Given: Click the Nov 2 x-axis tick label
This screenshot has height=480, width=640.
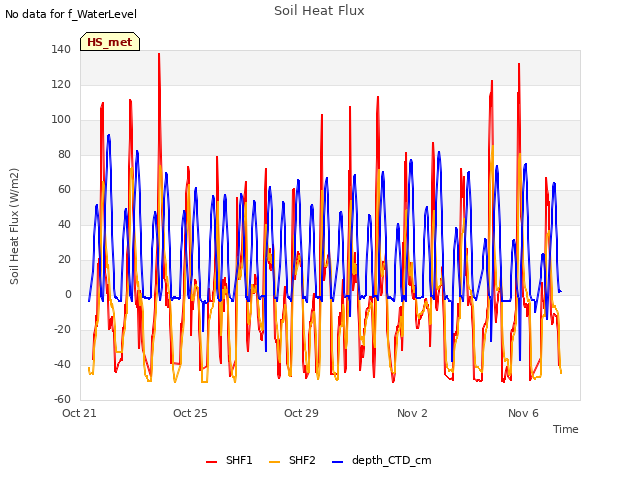Looking at the screenshot, I should [x=412, y=413].
